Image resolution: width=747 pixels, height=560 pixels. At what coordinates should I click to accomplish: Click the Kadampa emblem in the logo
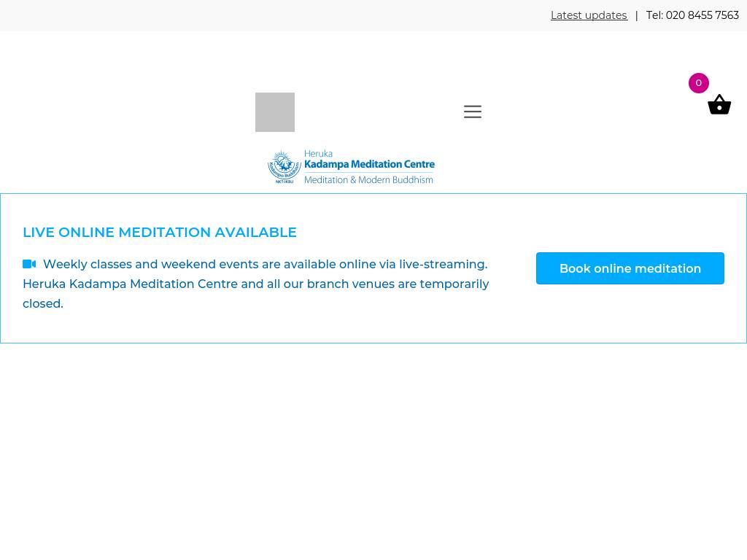coord(284,166)
